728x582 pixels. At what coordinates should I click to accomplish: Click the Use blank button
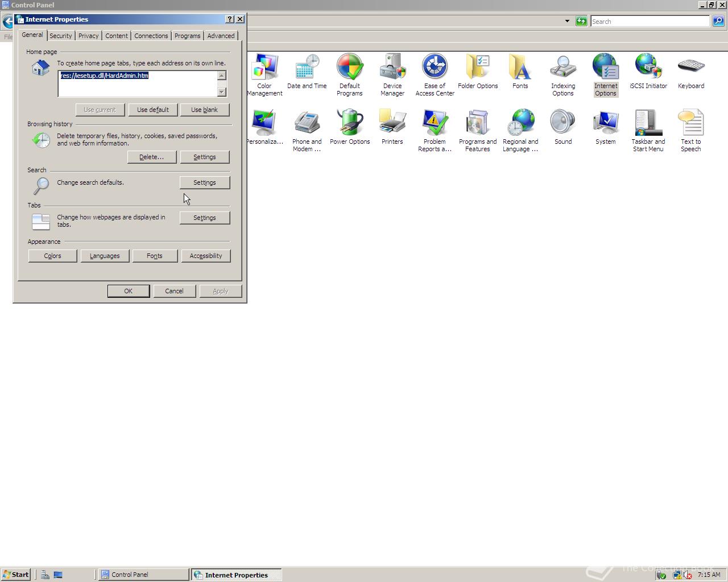tap(205, 110)
